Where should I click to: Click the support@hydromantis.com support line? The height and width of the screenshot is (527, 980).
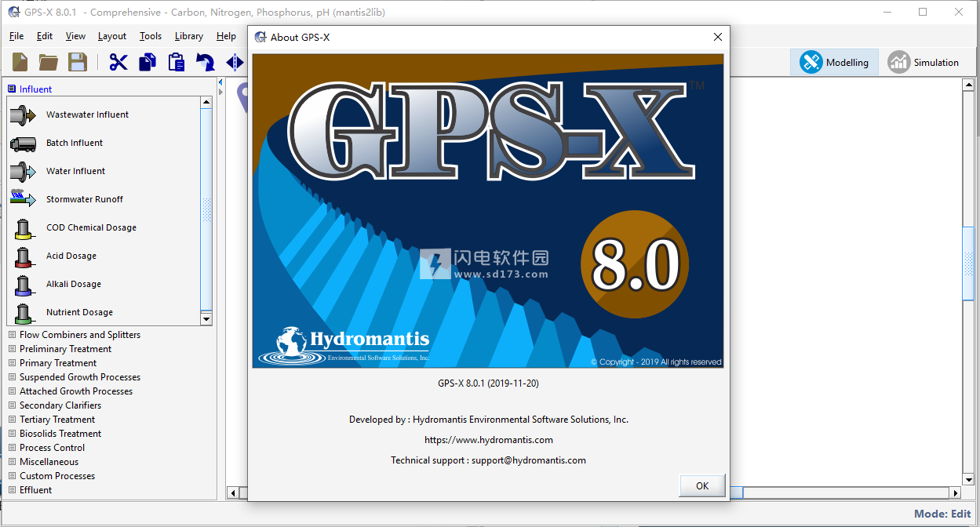coord(489,460)
